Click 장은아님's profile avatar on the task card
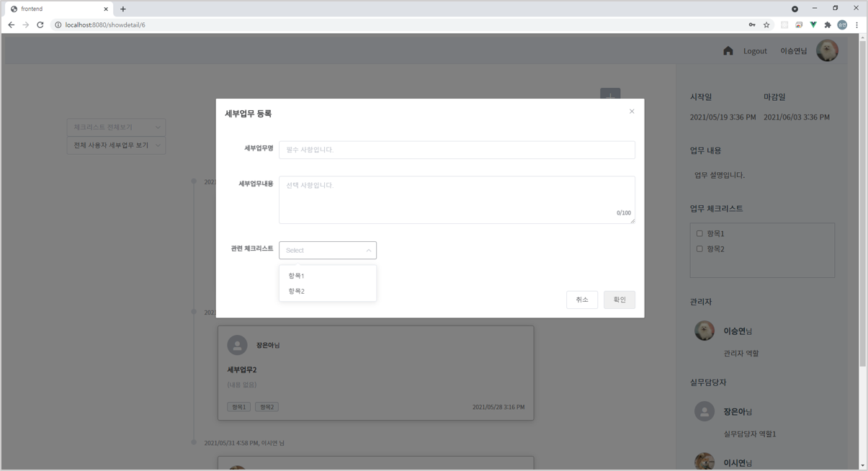The height and width of the screenshot is (471, 868). click(238, 345)
